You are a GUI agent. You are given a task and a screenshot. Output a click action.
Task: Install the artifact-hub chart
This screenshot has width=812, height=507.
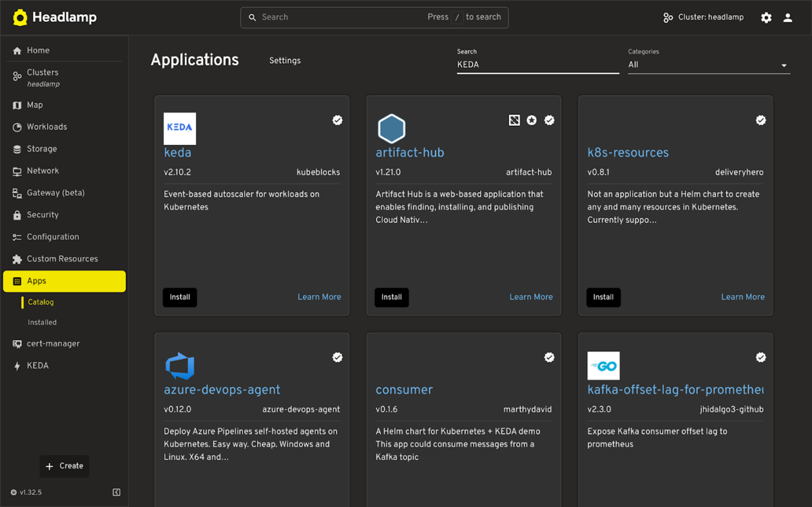(392, 297)
